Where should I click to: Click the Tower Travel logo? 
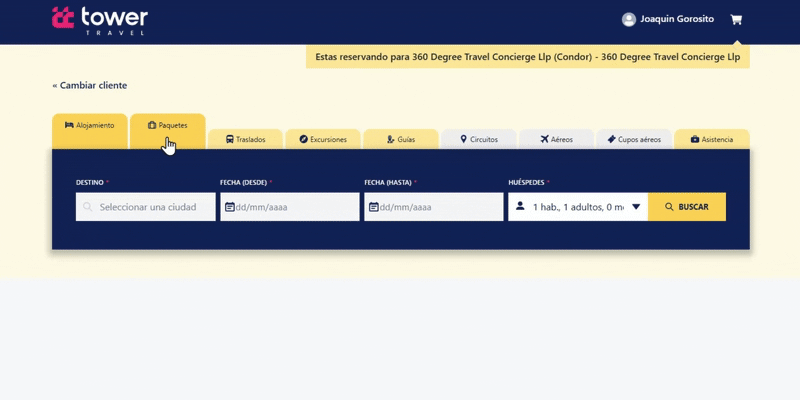pyautogui.click(x=100, y=20)
